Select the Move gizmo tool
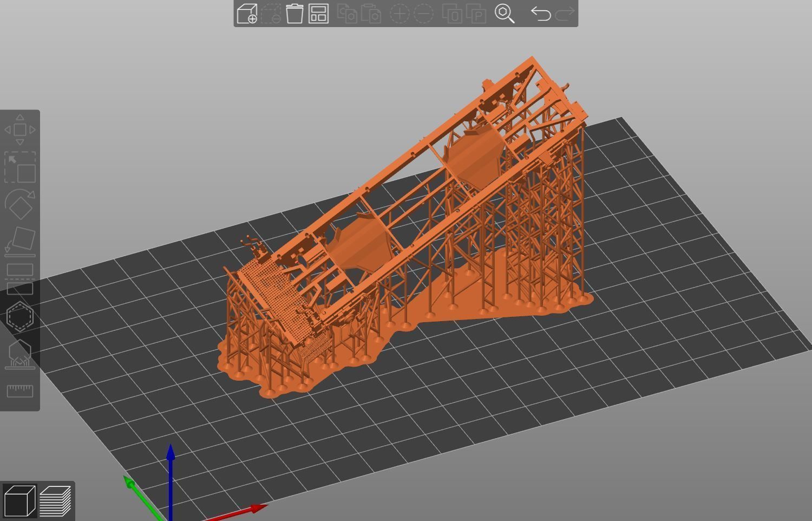812x521 pixels. (x=20, y=130)
